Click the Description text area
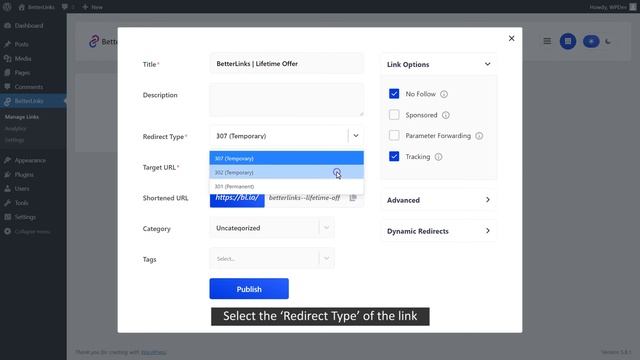Viewport: 640px width, 360px height. (x=287, y=100)
